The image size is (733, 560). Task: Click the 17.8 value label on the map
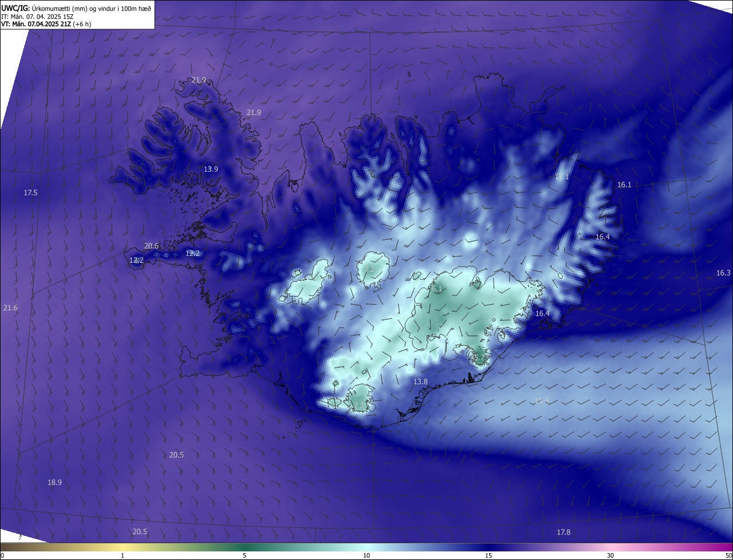click(563, 533)
